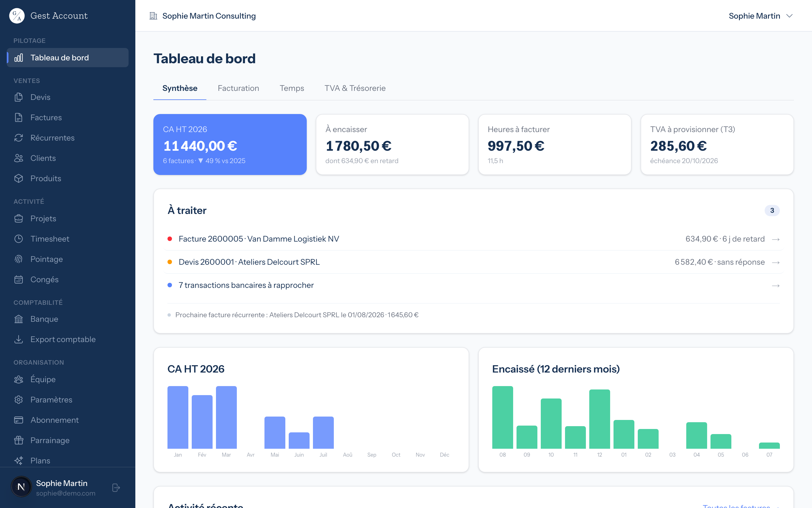Click the Mar bar in CA HT chart
The width and height of the screenshot is (812, 508).
226,417
